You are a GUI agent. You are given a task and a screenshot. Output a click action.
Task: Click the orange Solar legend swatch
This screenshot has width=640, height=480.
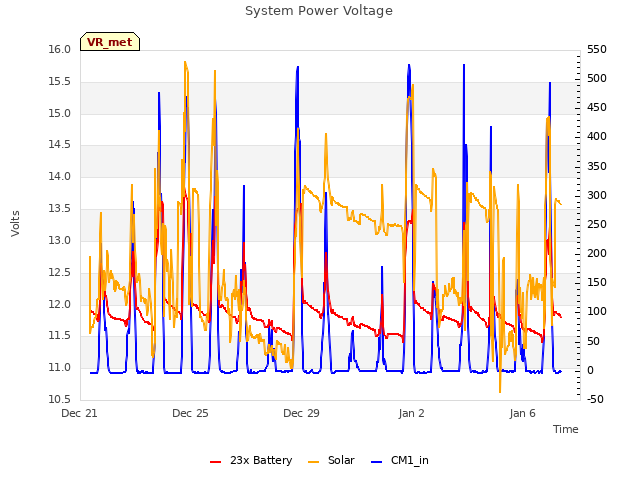313,462
